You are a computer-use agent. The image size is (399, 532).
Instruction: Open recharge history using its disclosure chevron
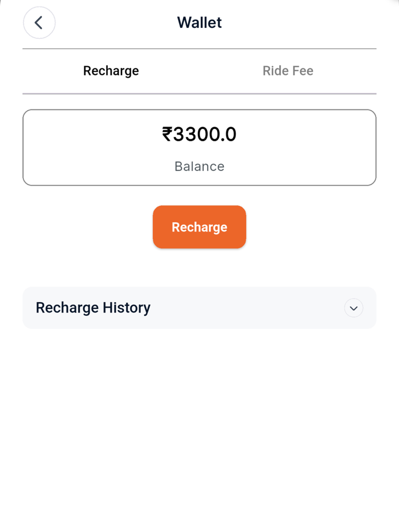353,308
